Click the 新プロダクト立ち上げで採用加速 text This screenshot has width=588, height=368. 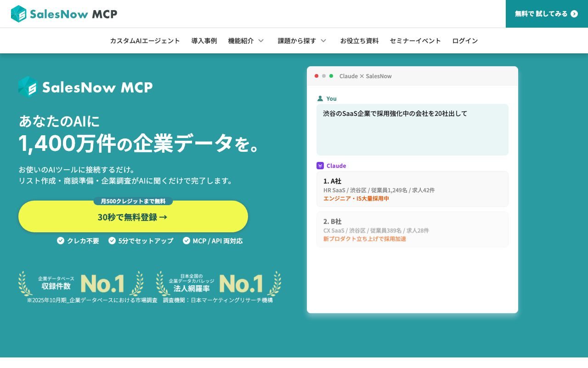click(365, 239)
